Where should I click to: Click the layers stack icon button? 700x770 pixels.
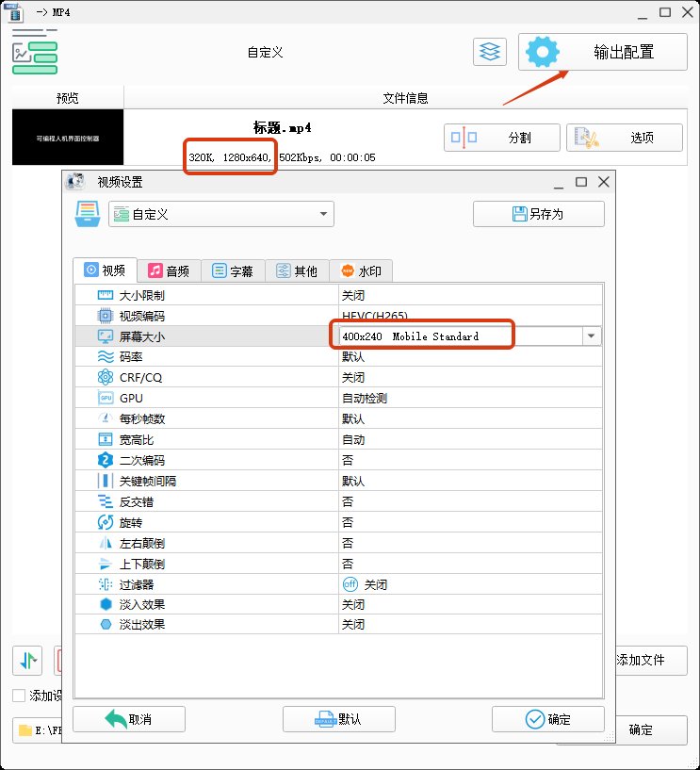[x=489, y=52]
